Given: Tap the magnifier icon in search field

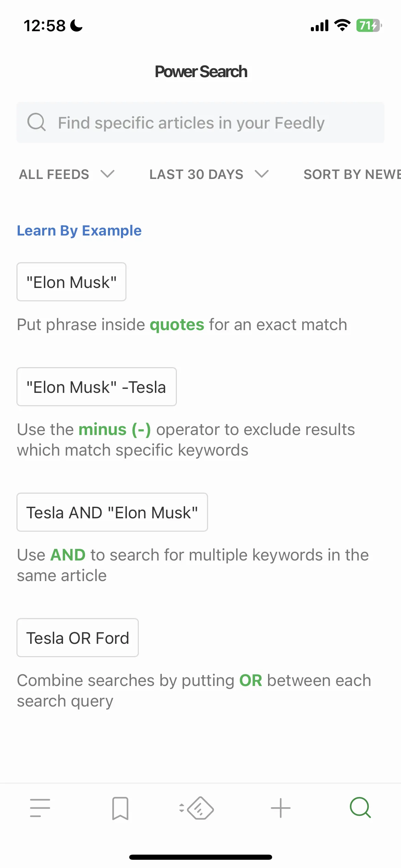Looking at the screenshot, I should point(36,122).
